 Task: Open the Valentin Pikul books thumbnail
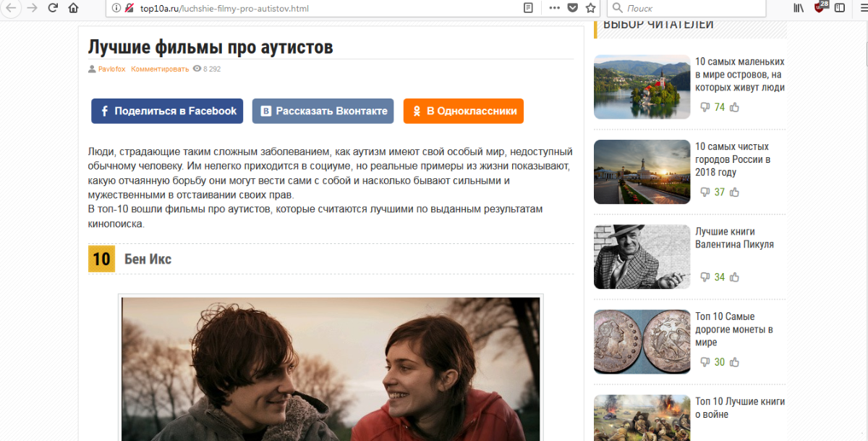click(642, 256)
